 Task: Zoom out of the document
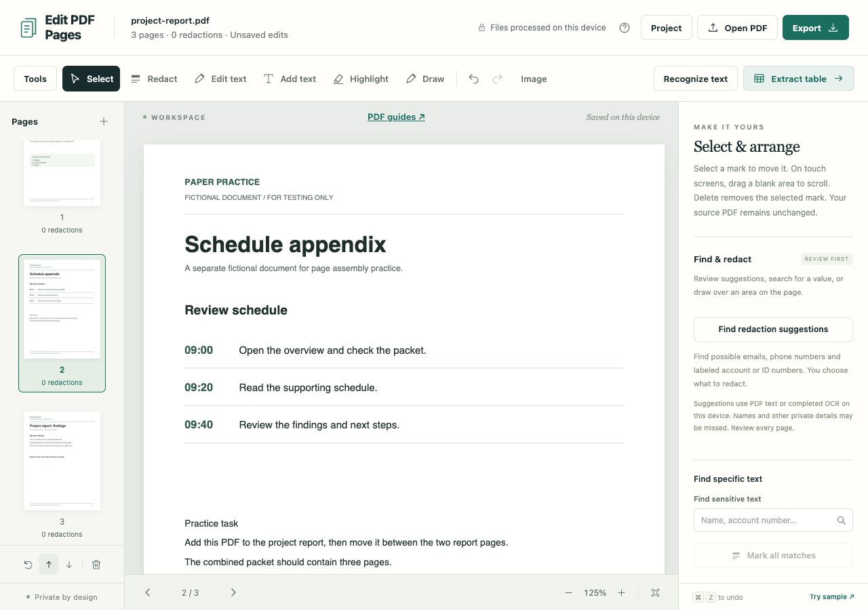tap(568, 592)
